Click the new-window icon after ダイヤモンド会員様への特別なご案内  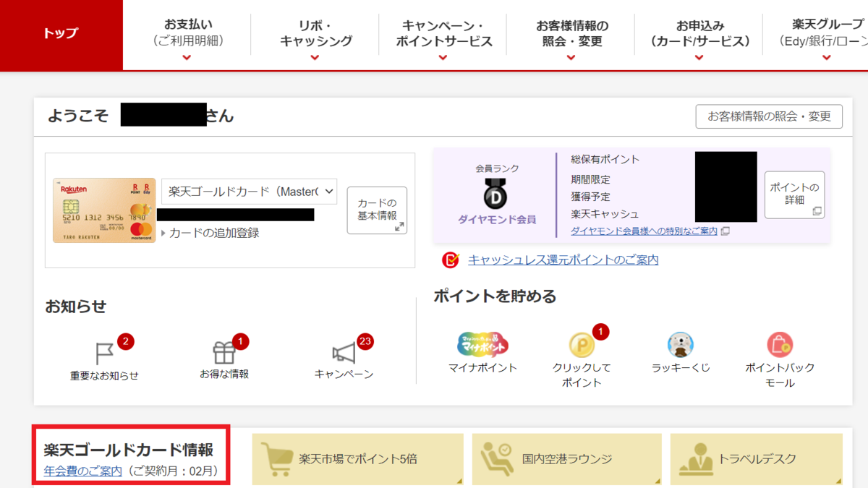[x=726, y=231]
